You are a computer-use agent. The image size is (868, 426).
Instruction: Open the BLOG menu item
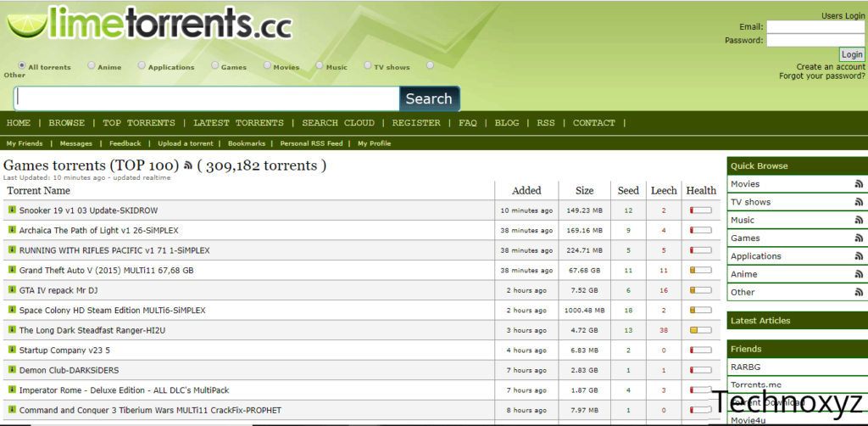click(x=507, y=123)
